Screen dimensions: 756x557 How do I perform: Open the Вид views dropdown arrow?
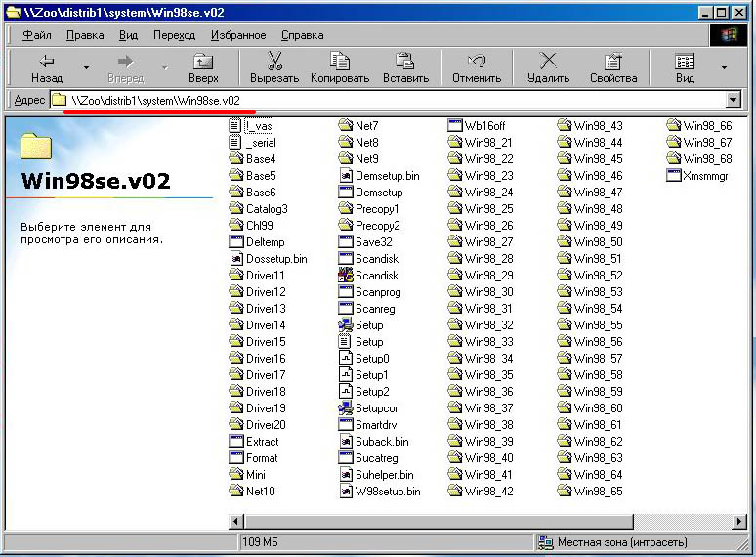click(724, 68)
